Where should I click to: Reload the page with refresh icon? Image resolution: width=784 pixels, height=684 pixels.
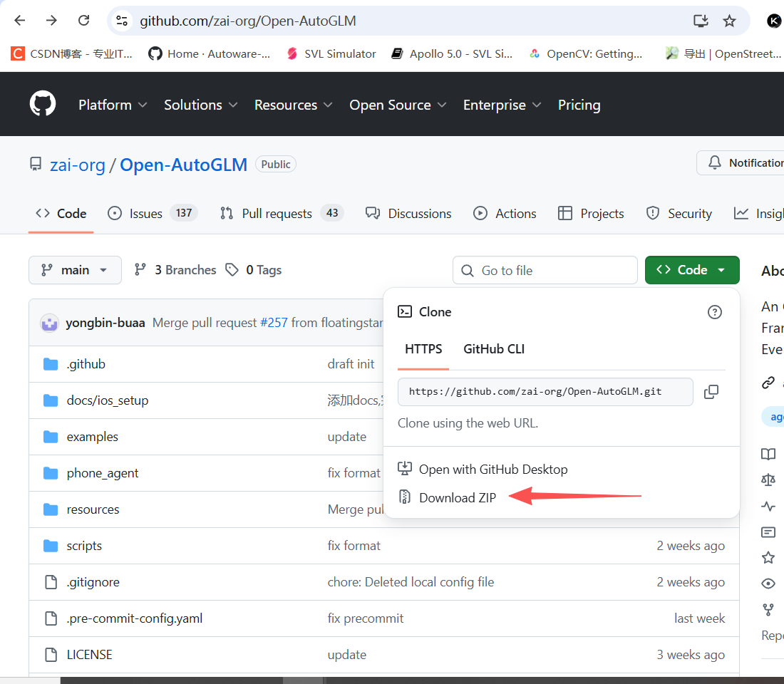(x=84, y=21)
